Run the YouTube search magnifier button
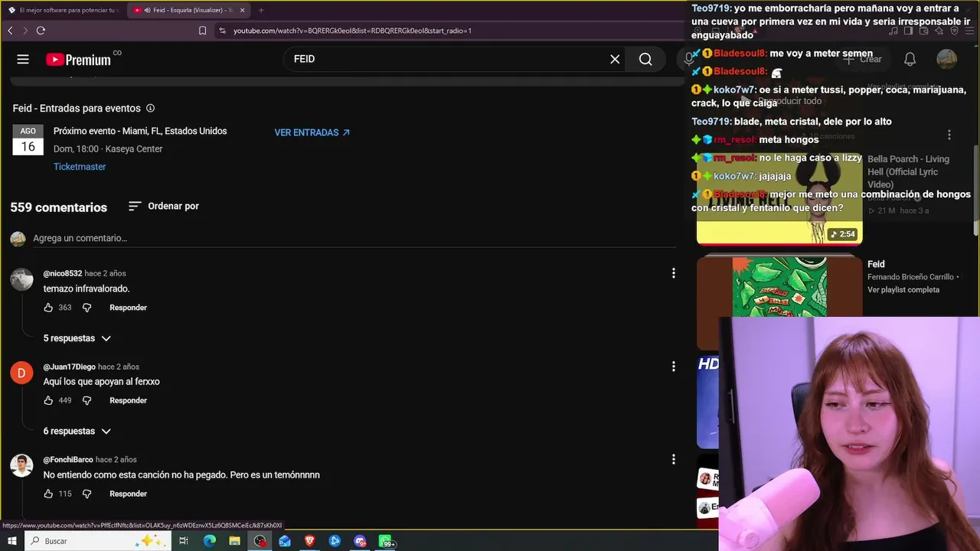 (645, 59)
